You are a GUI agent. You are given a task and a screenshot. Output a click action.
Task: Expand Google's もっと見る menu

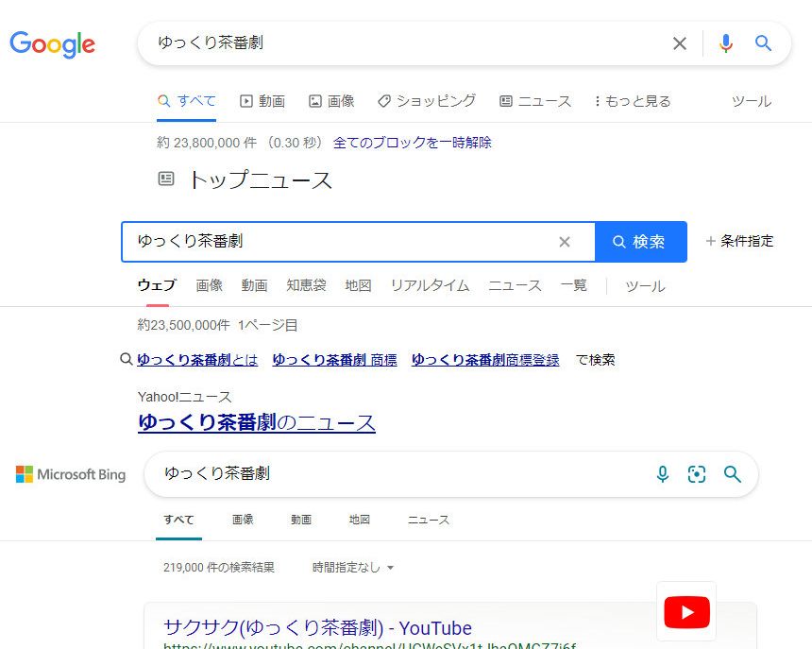click(633, 101)
